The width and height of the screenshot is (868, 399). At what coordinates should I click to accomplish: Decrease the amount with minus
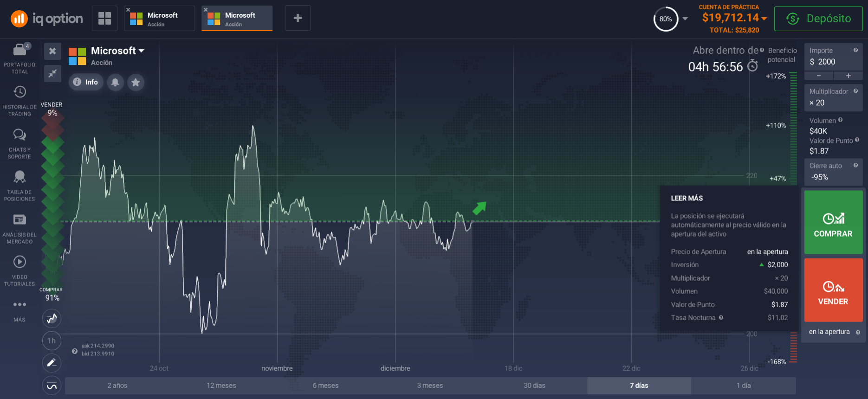pyautogui.click(x=819, y=76)
